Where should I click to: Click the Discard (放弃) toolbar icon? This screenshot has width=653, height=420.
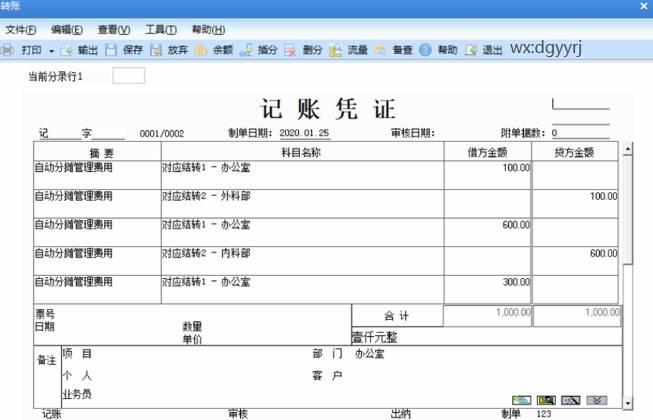[156, 50]
